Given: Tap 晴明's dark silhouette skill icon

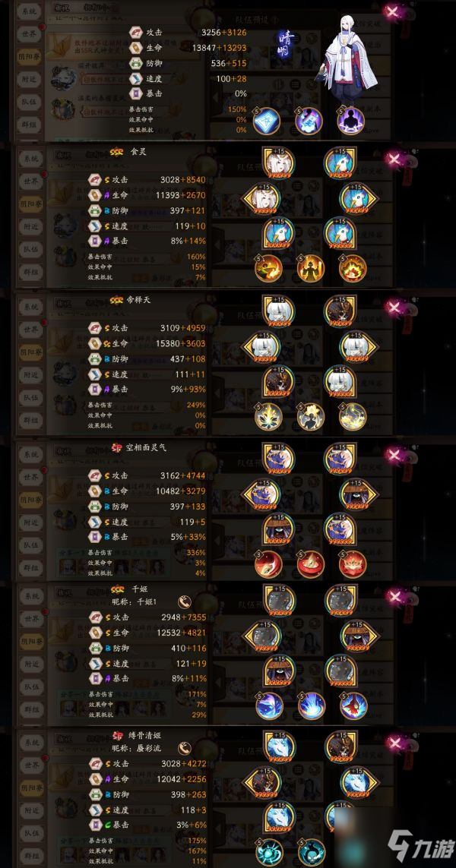Looking at the screenshot, I should point(350,121).
